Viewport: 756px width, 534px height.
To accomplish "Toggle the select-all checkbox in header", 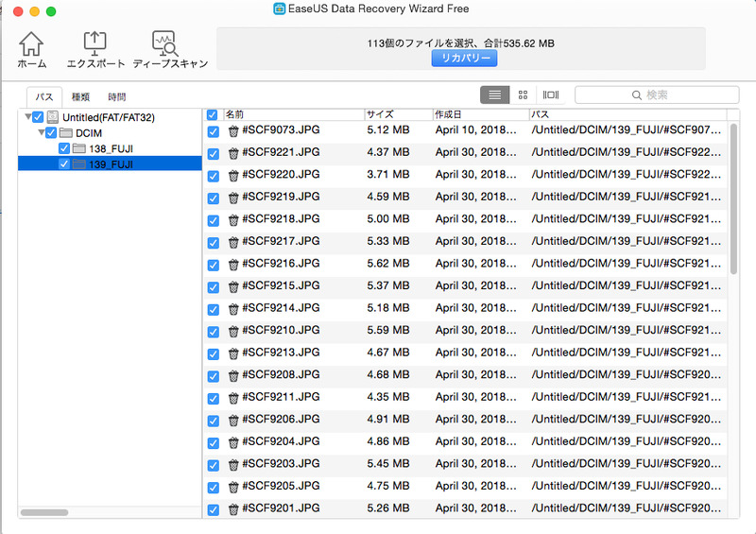I will coord(212,114).
